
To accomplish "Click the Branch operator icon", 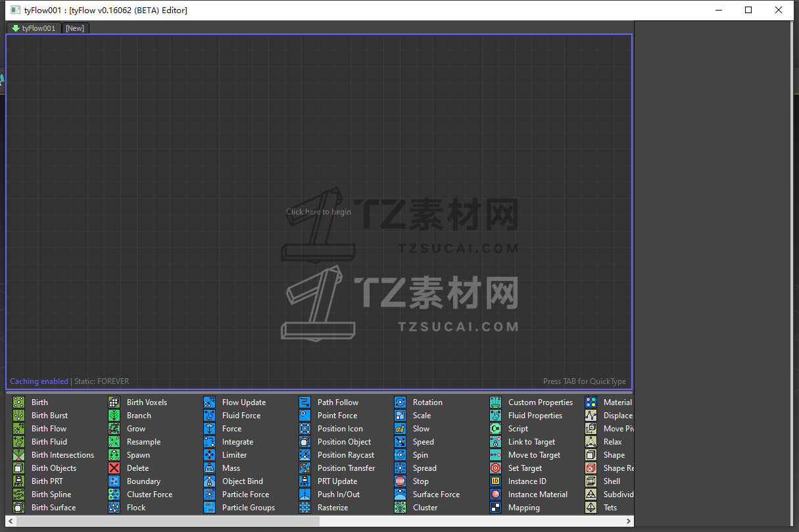I will click(x=114, y=415).
